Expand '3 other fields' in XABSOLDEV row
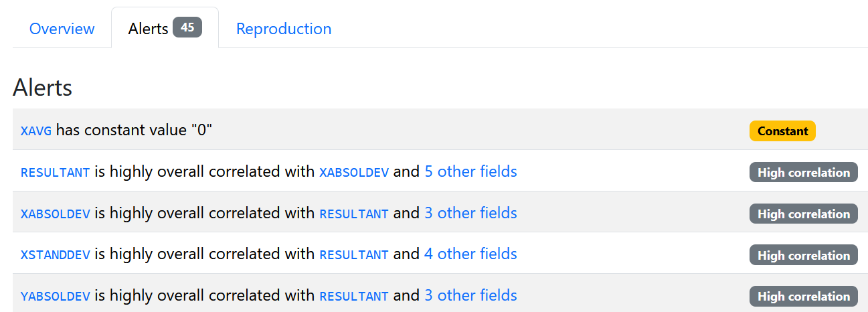Screen dimensions: 868x312 pos(470,213)
